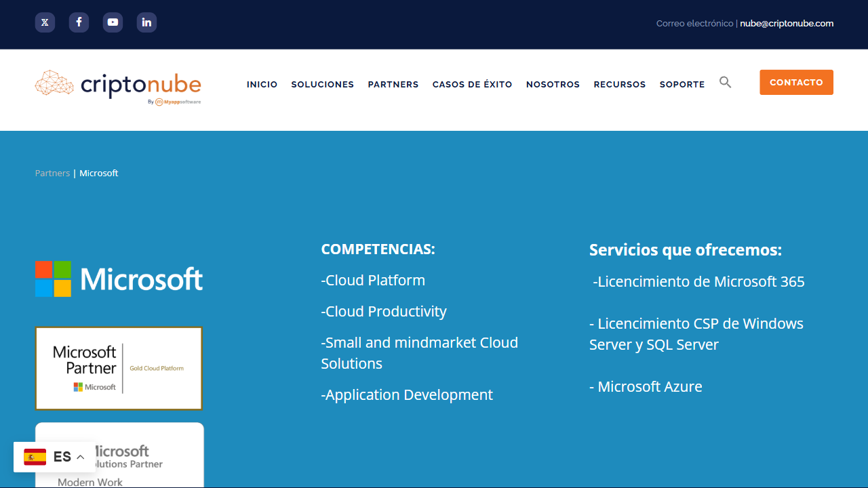The image size is (868, 488).
Task: Click Licenciamiento CSP de Windows Server text
Action: tap(696, 333)
